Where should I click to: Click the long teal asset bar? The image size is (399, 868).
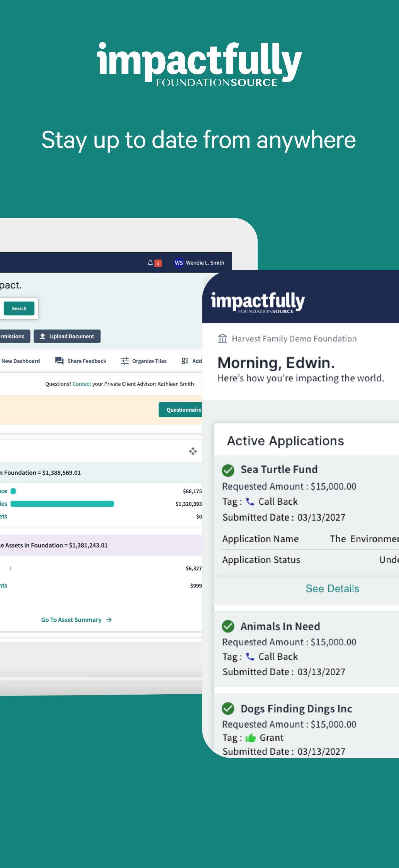(62, 504)
